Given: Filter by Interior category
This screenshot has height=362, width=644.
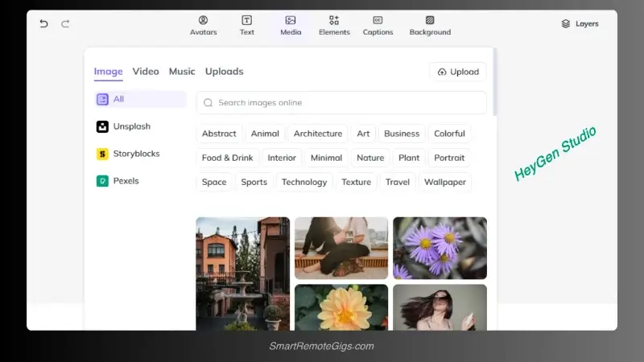Looking at the screenshot, I should point(282,158).
